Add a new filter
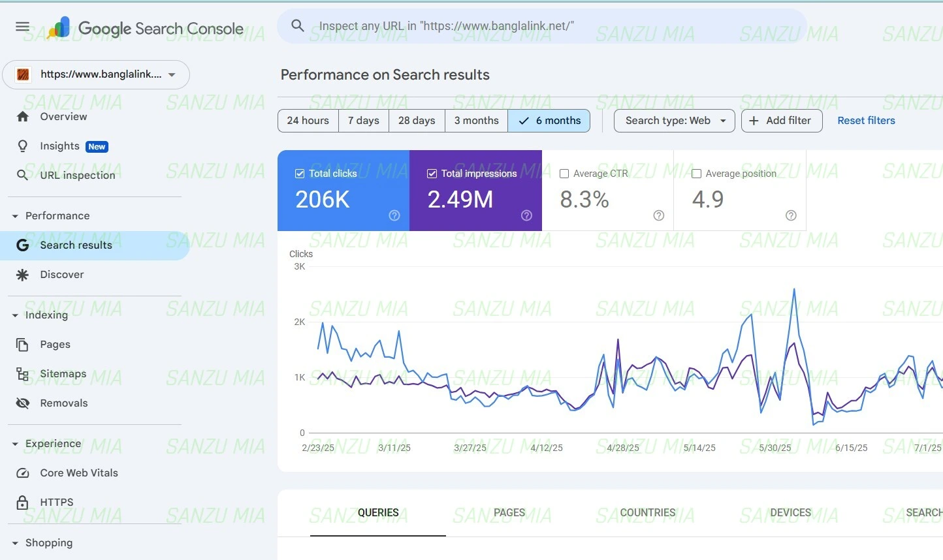943x560 pixels. click(x=782, y=121)
